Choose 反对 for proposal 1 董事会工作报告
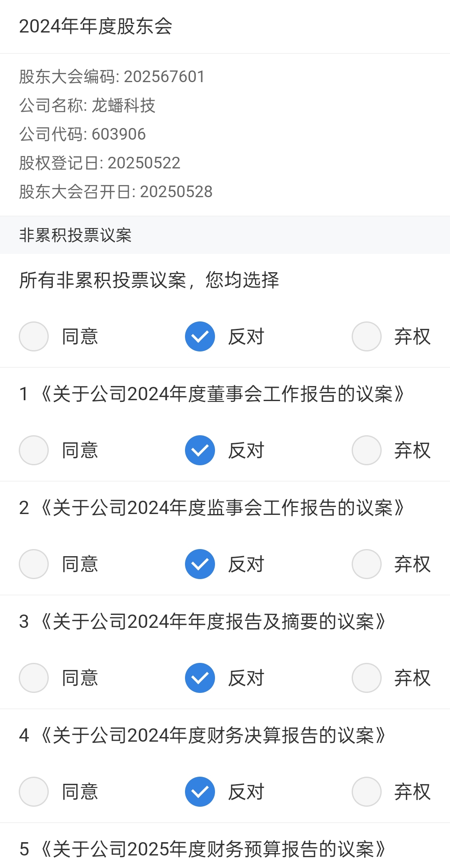Image resolution: width=450 pixels, height=868 pixels. pyautogui.click(x=200, y=450)
